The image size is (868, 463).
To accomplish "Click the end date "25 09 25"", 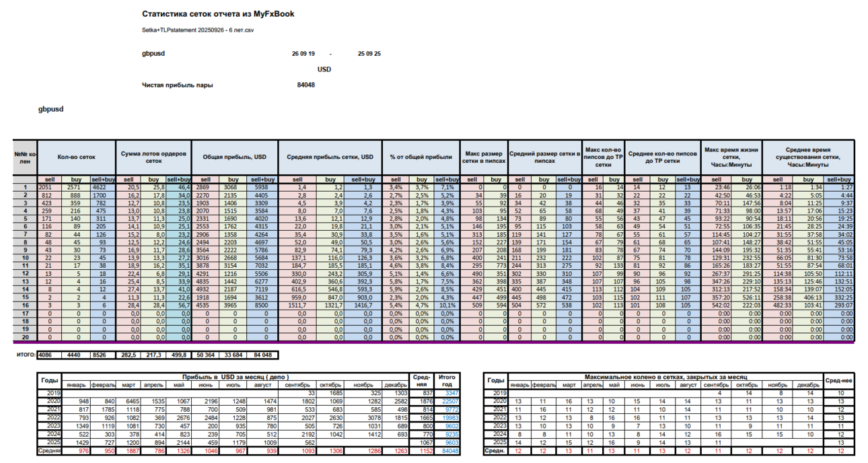I will coord(369,54).
